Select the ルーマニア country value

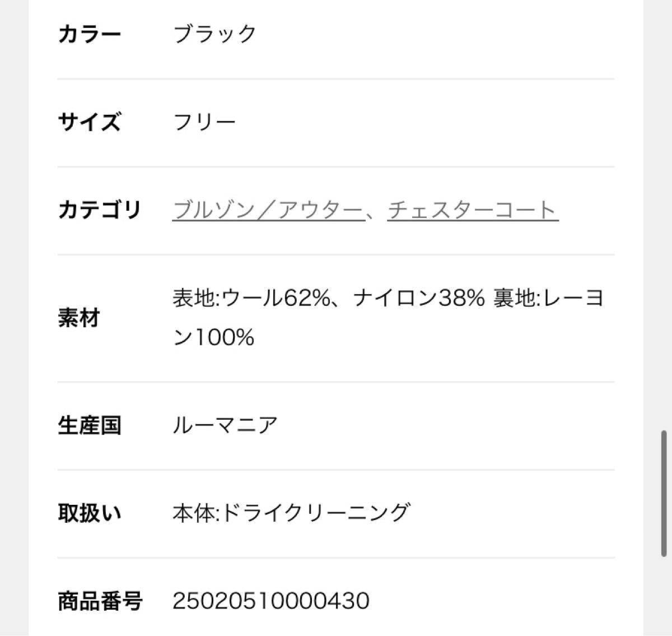[x=225, y=425]
